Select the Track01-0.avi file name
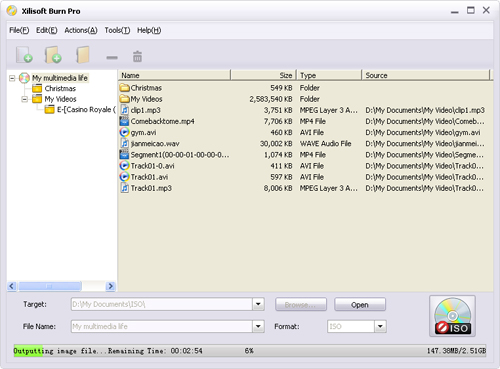The width and height of the screenshot is (500, 369). click(x=152, y=166)
